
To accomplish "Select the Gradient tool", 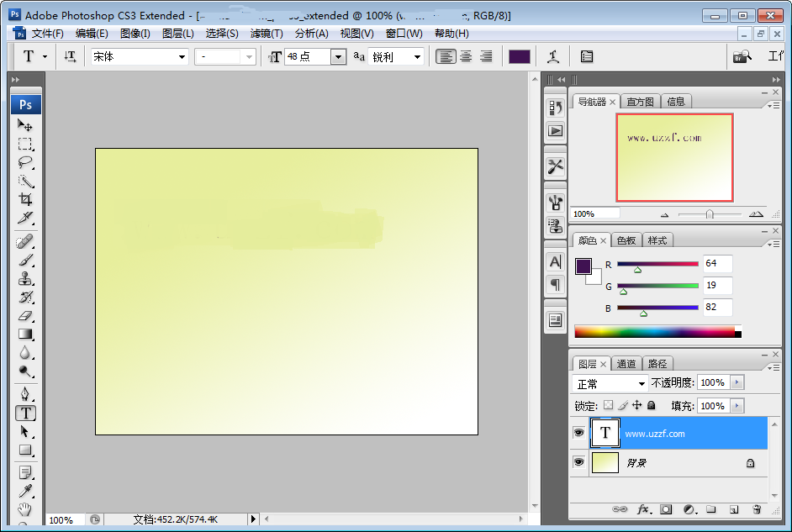I will [x=25, y=334].
